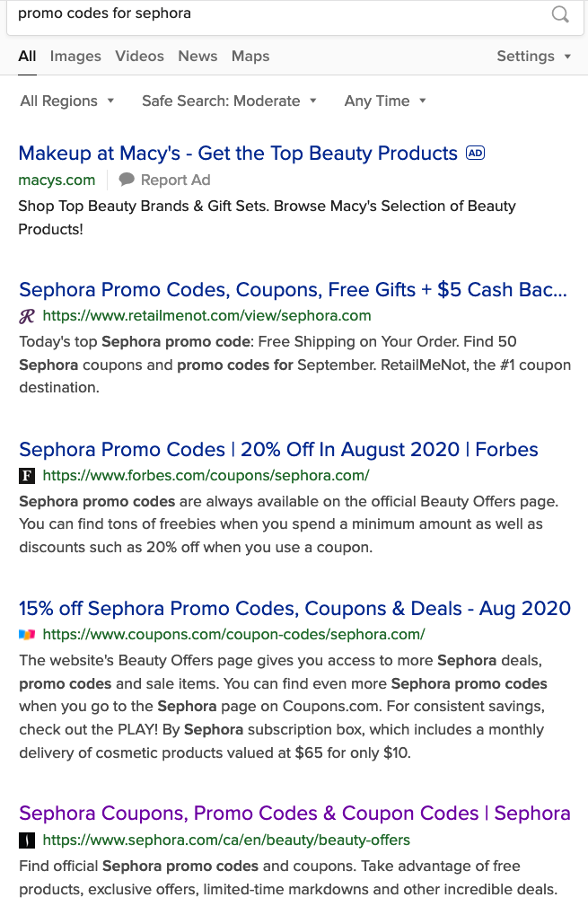Expand the Any Time filter
Image resolution: width=588 pixels, height=915 pixels.
385,101
